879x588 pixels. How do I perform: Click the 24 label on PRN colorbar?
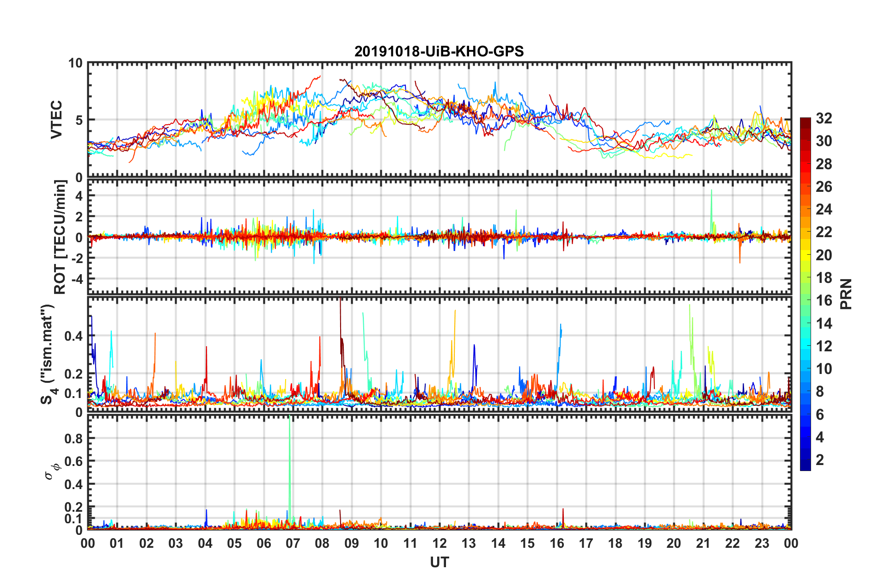[824, 209]
